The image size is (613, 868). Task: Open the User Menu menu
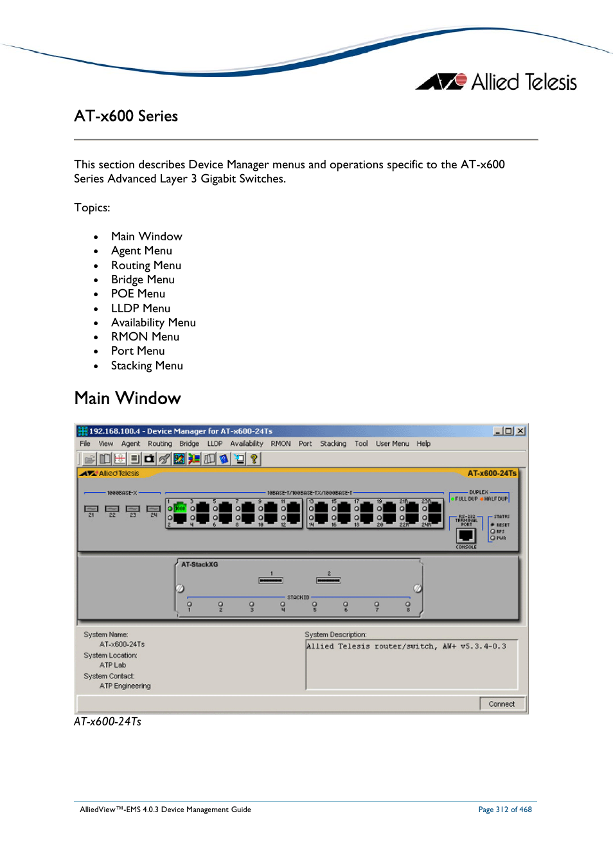coord(393,444)
